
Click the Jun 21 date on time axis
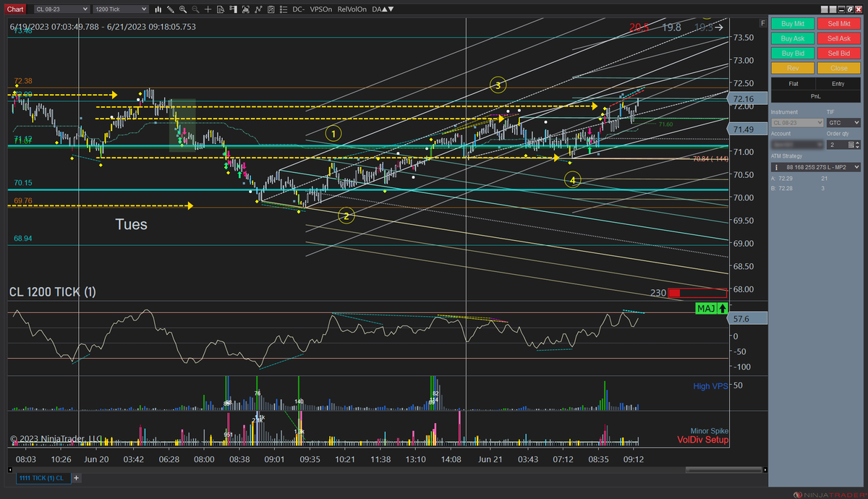490,459
